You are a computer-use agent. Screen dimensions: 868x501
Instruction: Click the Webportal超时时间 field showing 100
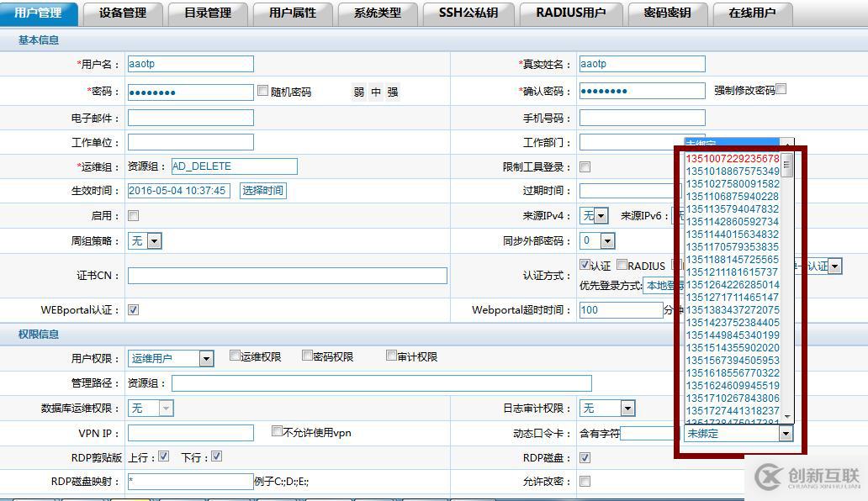[x=621, y=309]
